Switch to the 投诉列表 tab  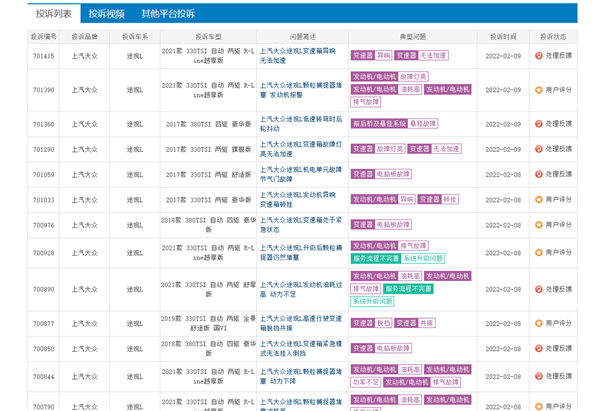click(54, 14)
